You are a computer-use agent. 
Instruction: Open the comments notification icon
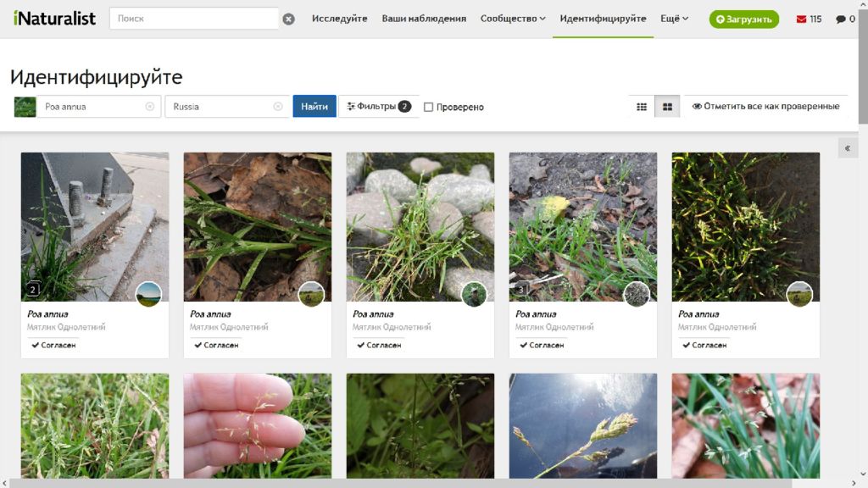[x=845, y=19]
